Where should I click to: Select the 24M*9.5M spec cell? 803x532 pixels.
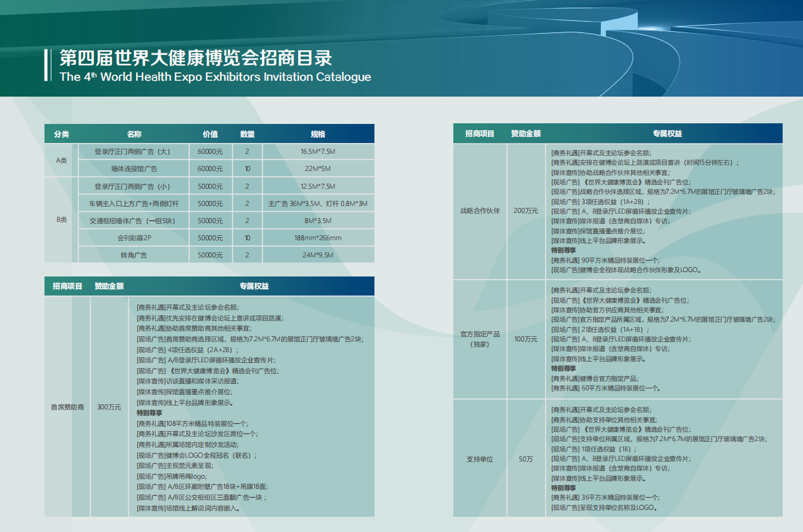pyautogui.click(x=318, y=256)
